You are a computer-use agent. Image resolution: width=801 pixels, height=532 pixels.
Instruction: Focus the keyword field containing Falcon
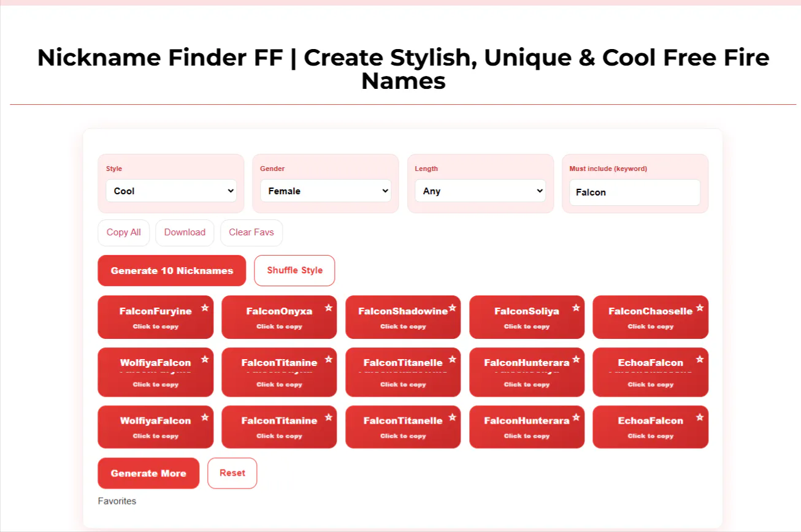pos(635,192)
